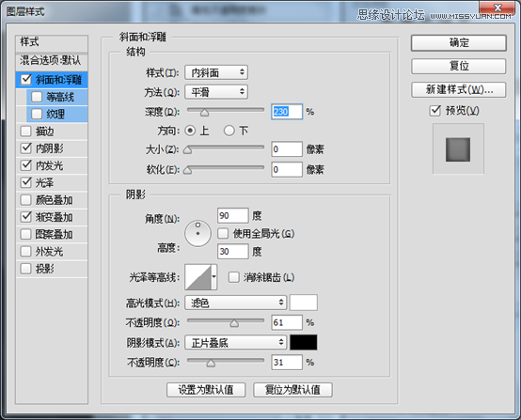Image resolution: width=521 pixels, height=420 pixels.
Task: Open the 阴影模式 正片叠底 dropdown
Action: tap(236, 342)
